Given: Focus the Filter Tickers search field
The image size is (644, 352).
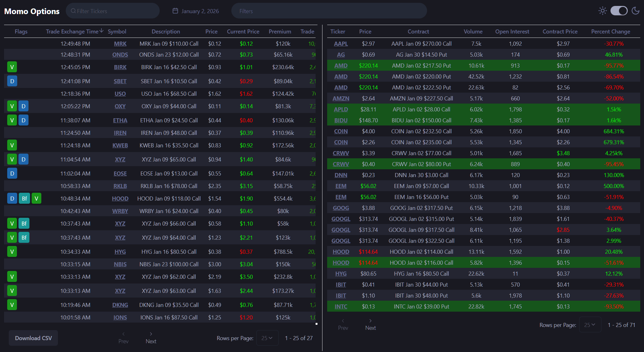Looking at the screenshot, I should tap(113, 11).
